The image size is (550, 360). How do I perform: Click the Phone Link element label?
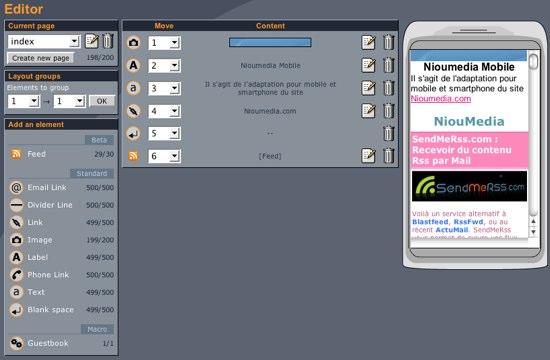pyautogui.click(x=48, y=275)
